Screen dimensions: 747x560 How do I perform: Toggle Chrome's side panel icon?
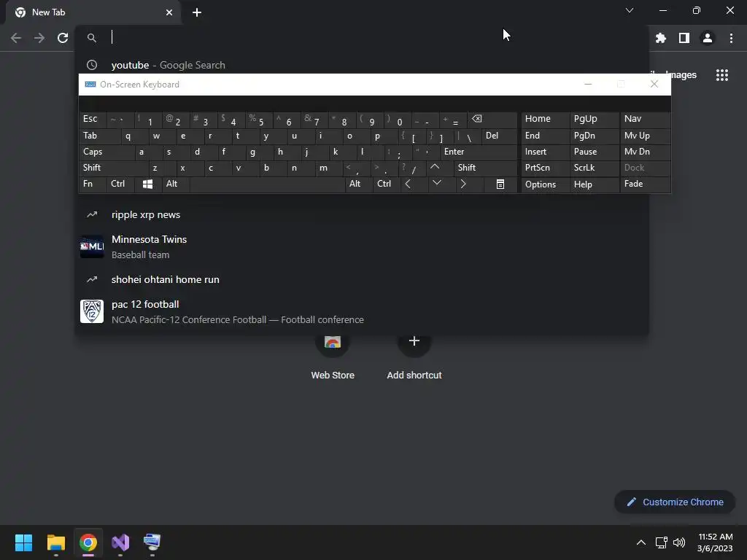pyautogui.click(x=684, y=38)
